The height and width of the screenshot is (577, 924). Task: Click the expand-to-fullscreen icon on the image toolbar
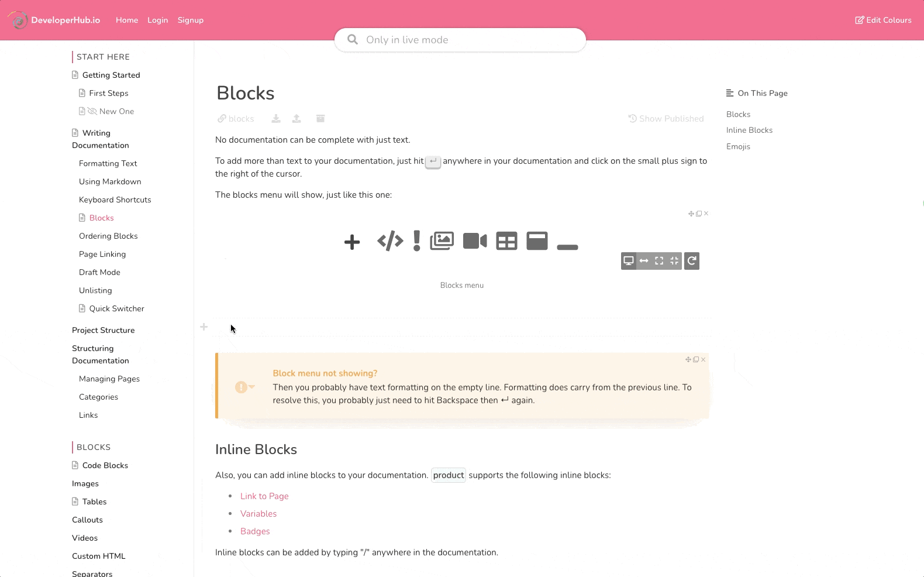659,261
